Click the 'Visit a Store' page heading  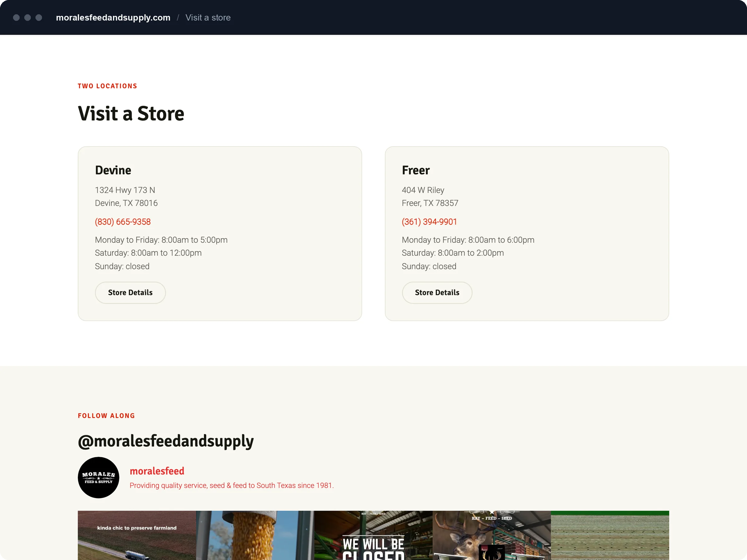tap(131, 114)
